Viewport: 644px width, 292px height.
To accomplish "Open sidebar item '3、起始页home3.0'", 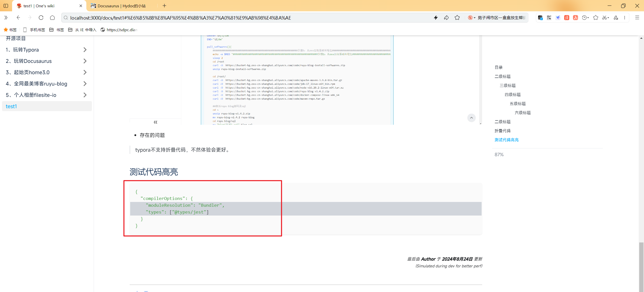I will [x=28, y=72].
